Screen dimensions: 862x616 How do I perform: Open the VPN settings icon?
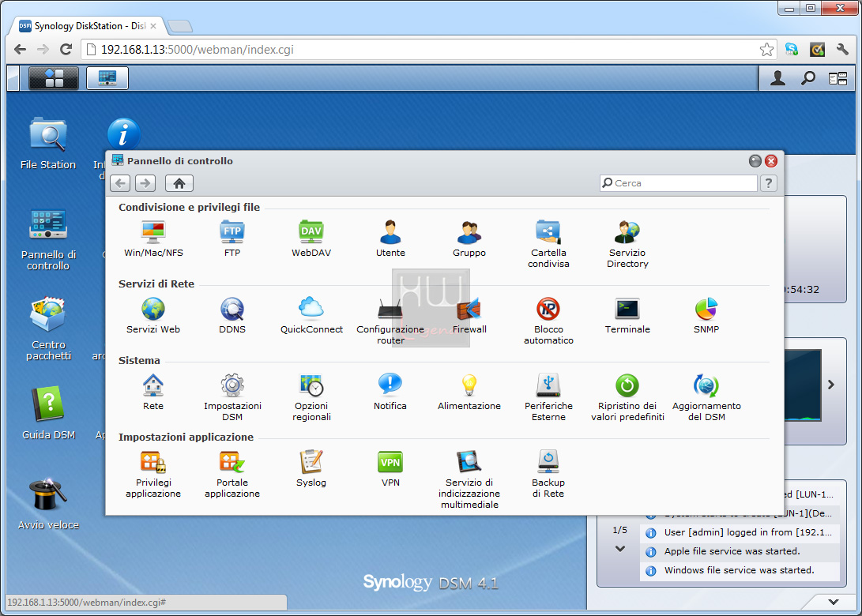click(x=390, y=469)
